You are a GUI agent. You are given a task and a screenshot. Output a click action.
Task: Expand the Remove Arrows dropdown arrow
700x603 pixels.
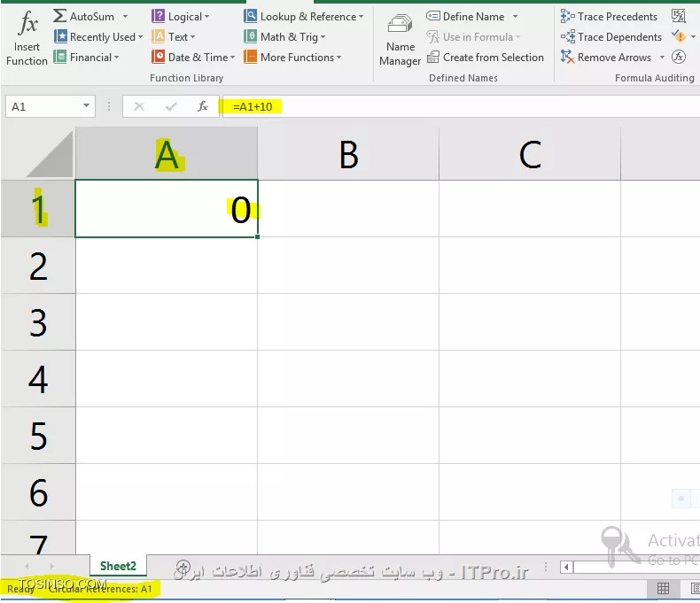[662, 58]
